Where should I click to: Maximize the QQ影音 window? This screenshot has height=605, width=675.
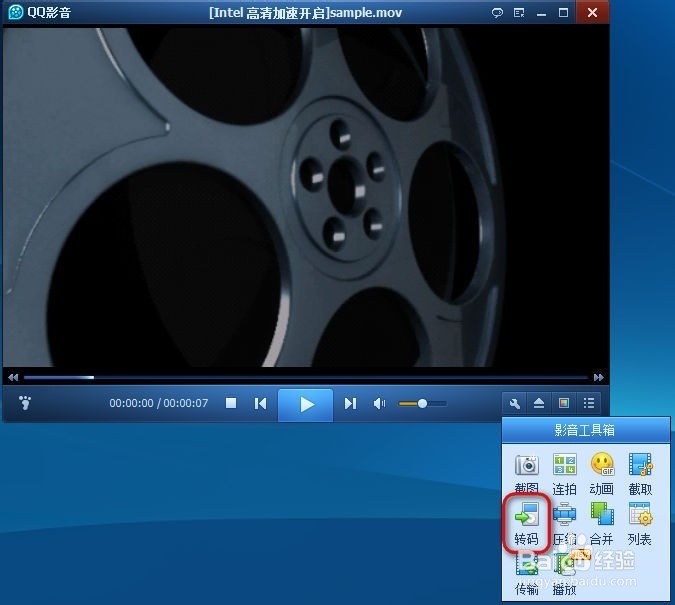[x=563, y=12]
